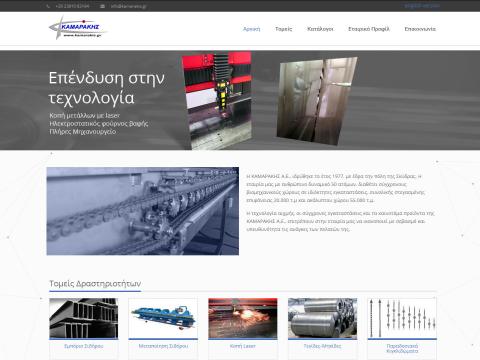Screen dimensions: 480x360
Task: Click the laser cutting machine slider image
Action: [217, 100]
